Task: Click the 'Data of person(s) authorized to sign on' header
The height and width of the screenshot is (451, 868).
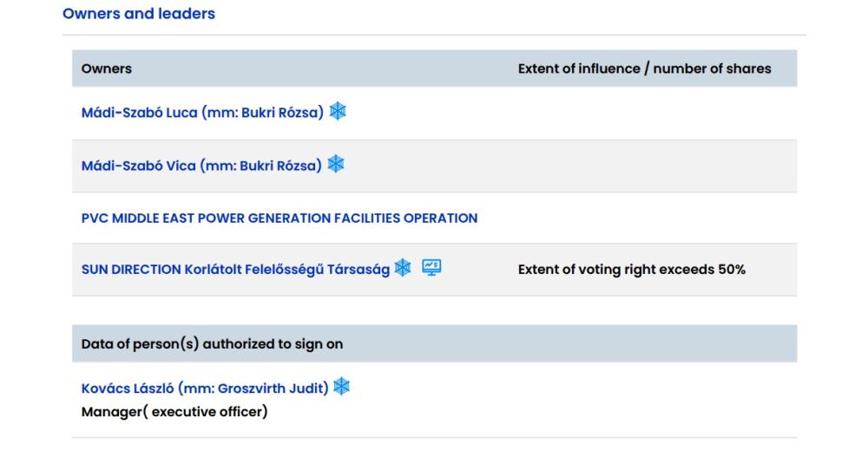Action: point(212,343)
